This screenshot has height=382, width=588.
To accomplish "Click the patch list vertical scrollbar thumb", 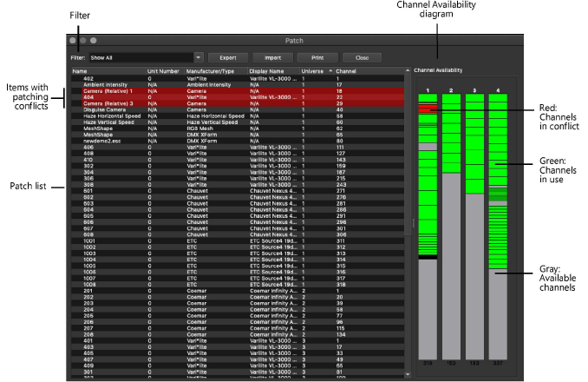I will [408, 155].
